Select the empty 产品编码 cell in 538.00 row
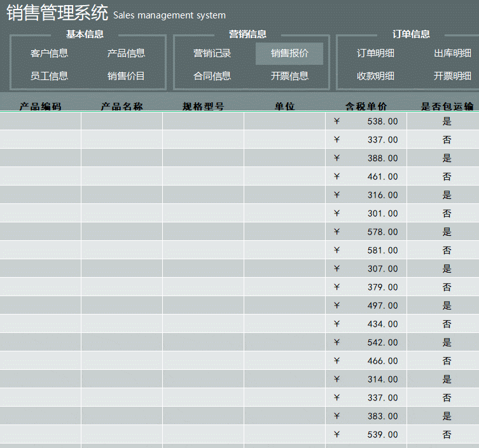Image resolution: width=479 pixels, height=448 pixels. click(40, 121)
